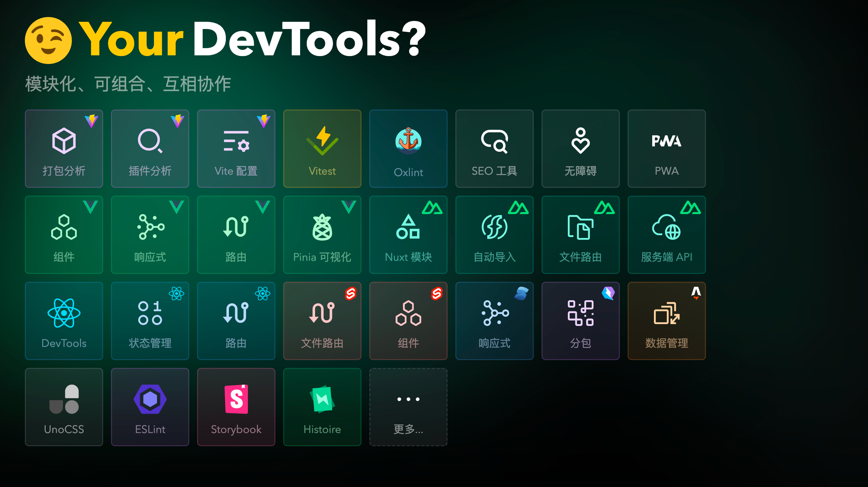
Task: Click the subtitle 模块化、可组合、互相协作
Action: coord(128,84)
